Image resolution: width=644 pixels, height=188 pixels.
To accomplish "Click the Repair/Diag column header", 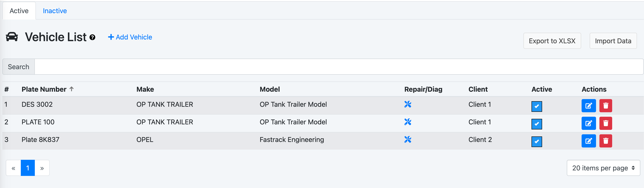I will point(423,89).
